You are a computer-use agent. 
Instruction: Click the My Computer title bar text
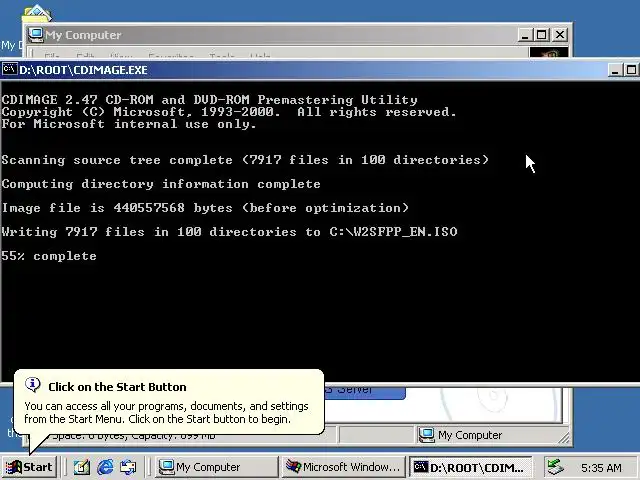(x=83, y=35)
